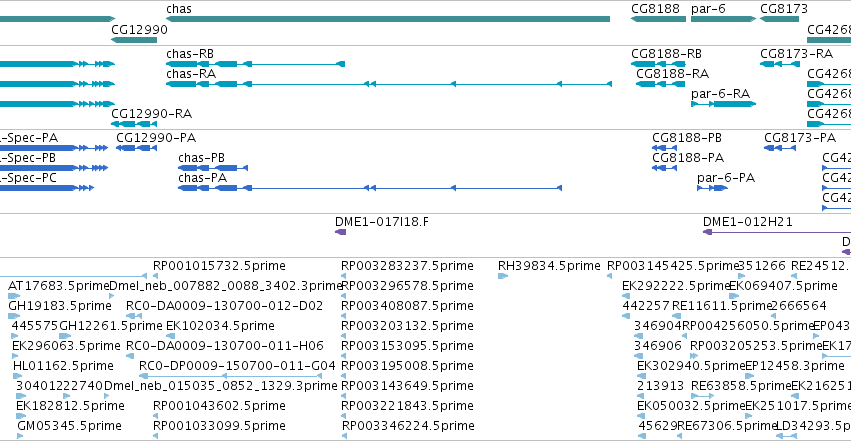Select the CG8188-RB transcript label
Image resolution: width=851 pixels, height=441 pixels.
coord(666,54)
